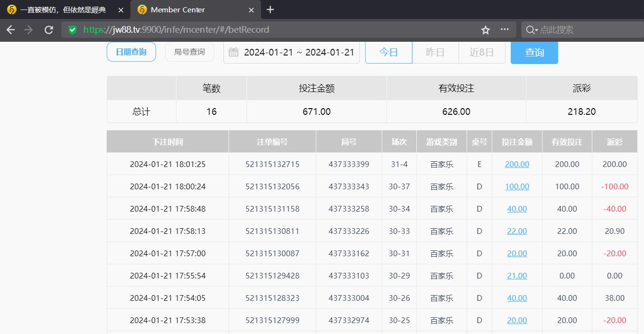The height and width of the screenshot is (334, 644).
Task: Reload the page with refresh icon
Action: coord(48,30)
